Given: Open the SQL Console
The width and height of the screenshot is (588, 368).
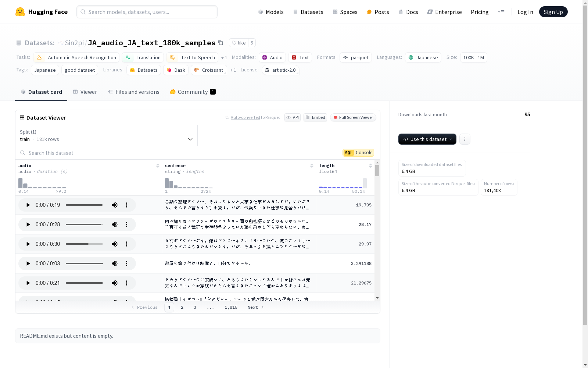Looking at the screenshot, I should click(358, 153).
